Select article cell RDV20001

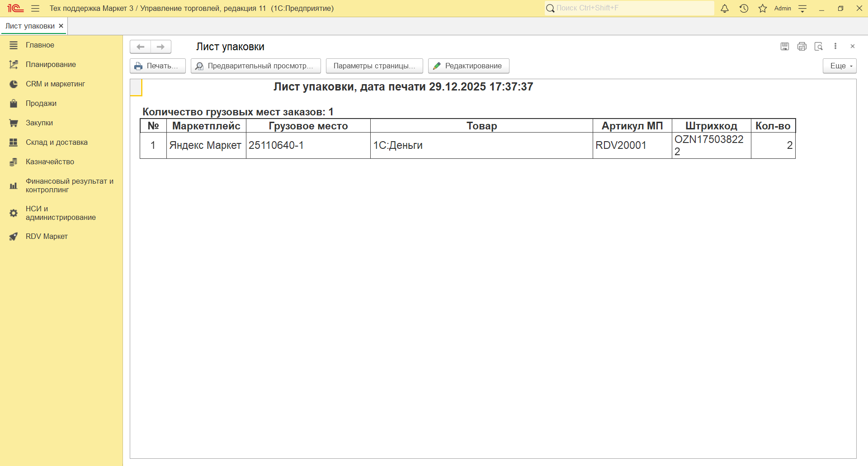click(x=632, y=145)
